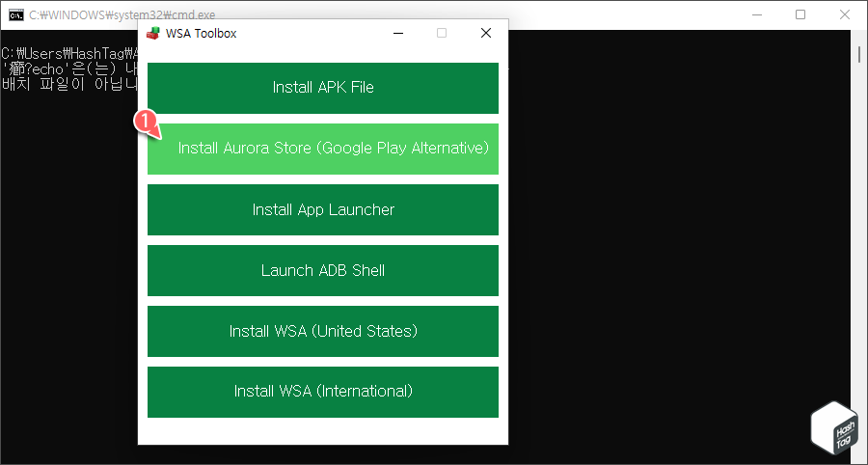Screen dimensions: 868x465
Task: Click the WSA Toolbox title bar icon
Action: tap(152, 33)
